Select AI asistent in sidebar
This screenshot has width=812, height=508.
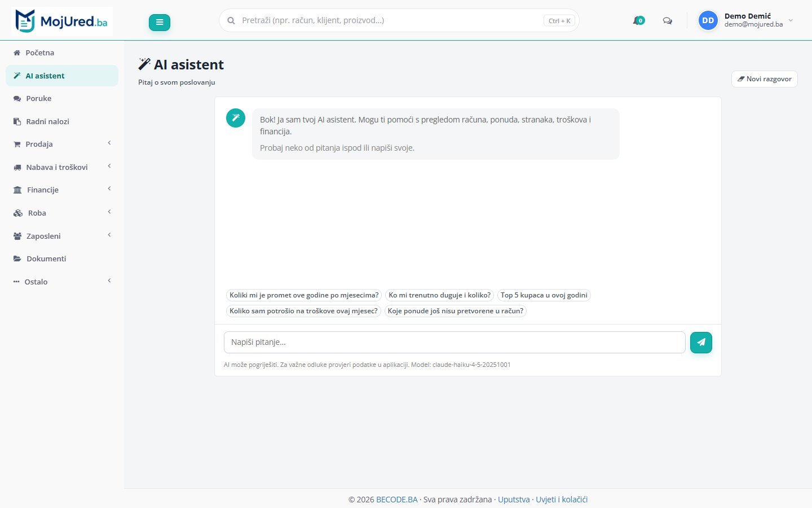tap(62, 76)
